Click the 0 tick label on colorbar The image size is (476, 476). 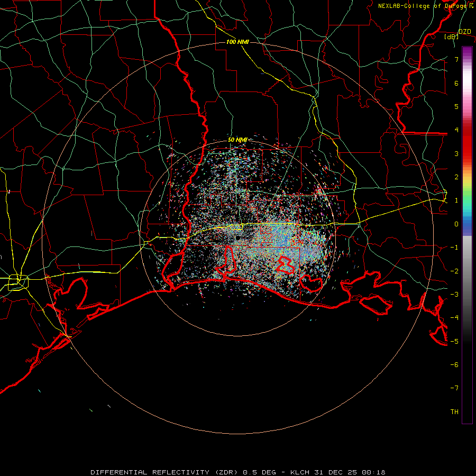click(456, 224)
